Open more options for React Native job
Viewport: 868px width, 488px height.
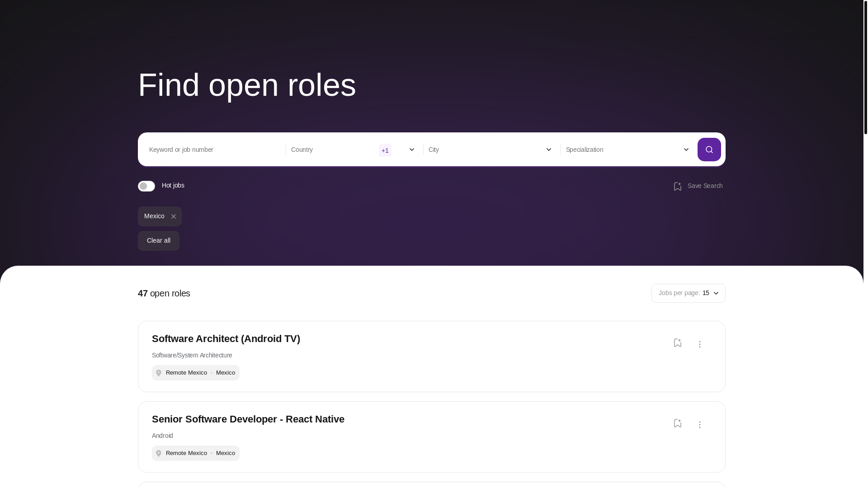(699, 425)
